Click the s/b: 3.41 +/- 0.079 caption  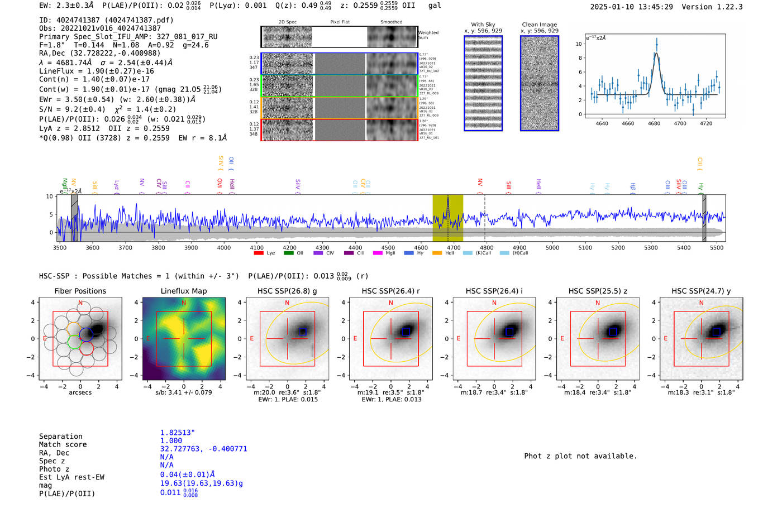tap(184, 392)
